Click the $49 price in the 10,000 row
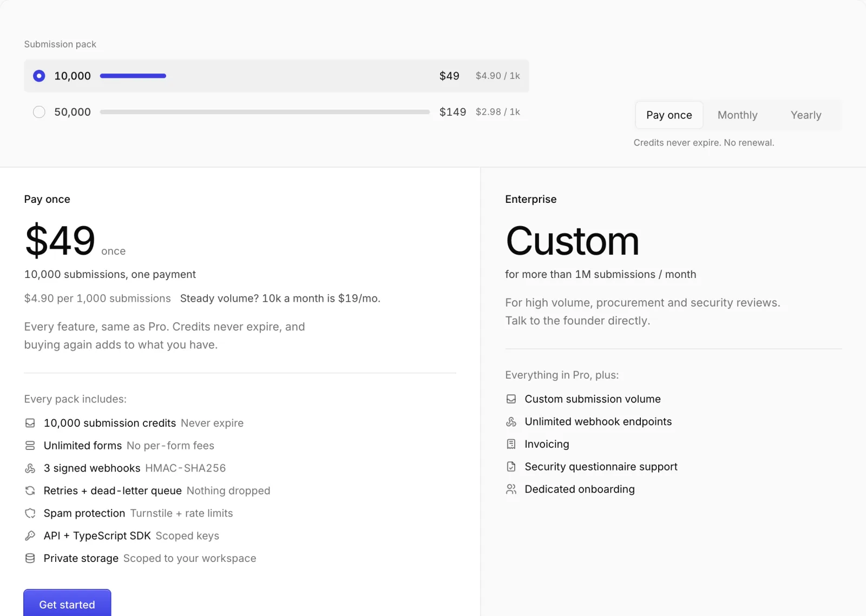The height and width of the screenshot is (616, 866). tap(449, 76)
